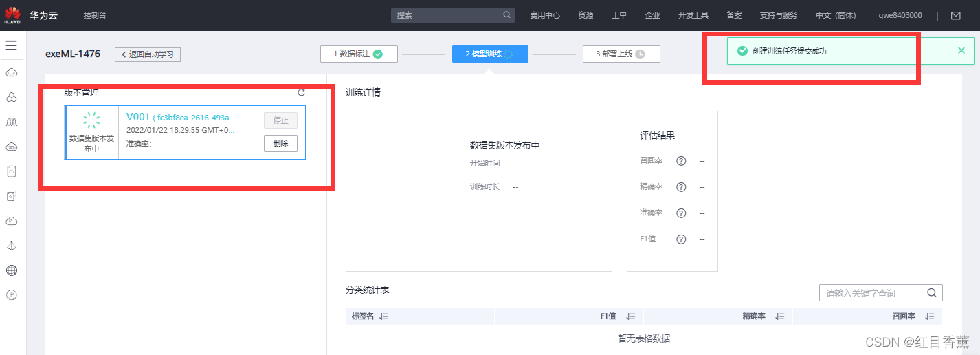Open account menu qwe8403000
980x355 pixels.
coord(900,15)
